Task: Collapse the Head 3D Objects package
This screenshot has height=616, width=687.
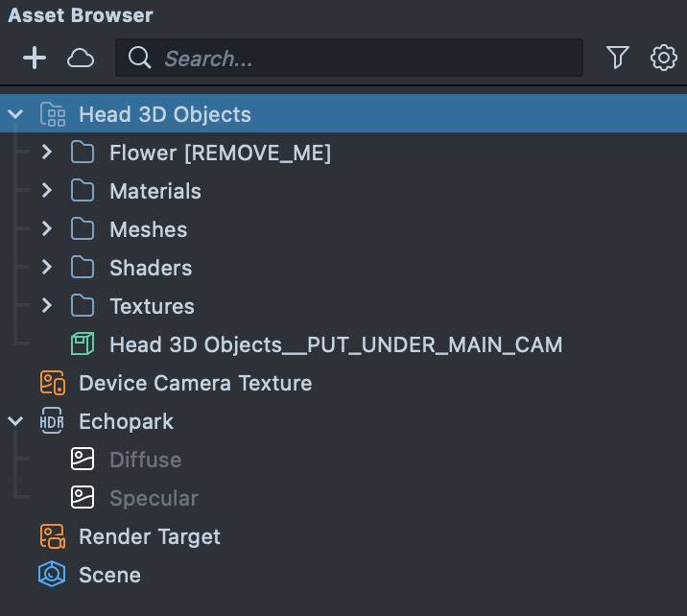Action: (x=15, y=114)
